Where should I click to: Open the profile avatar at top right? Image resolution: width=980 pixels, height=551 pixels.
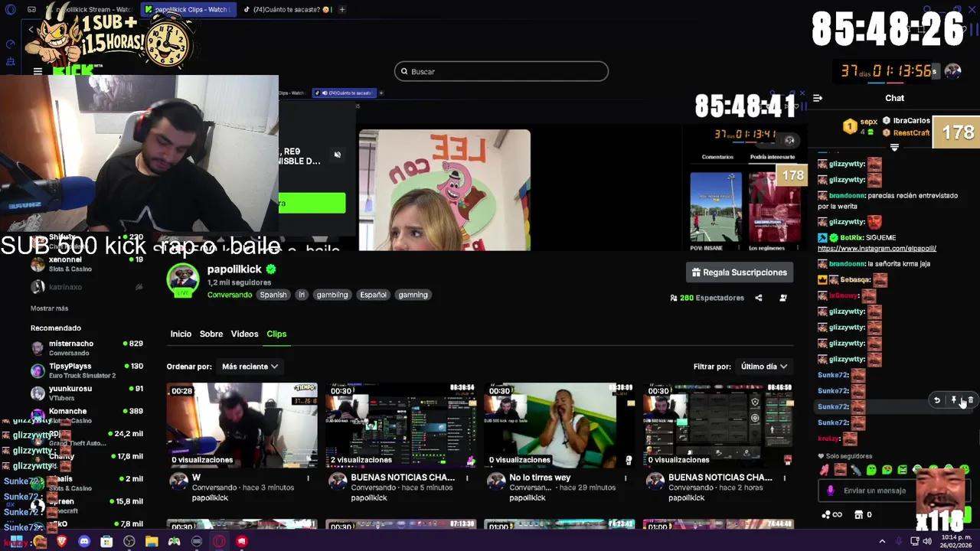952,71
